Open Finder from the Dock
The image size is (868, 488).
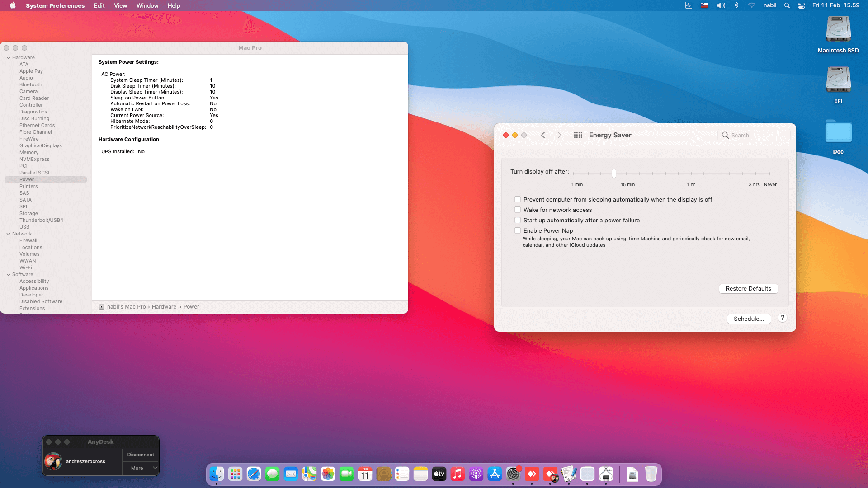(x=217, y=474)
